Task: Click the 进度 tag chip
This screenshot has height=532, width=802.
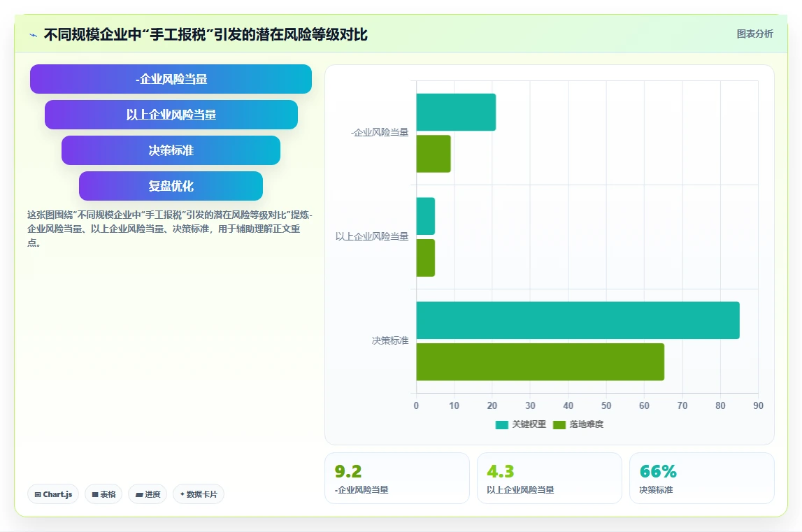Action: (x=148, y=494)
